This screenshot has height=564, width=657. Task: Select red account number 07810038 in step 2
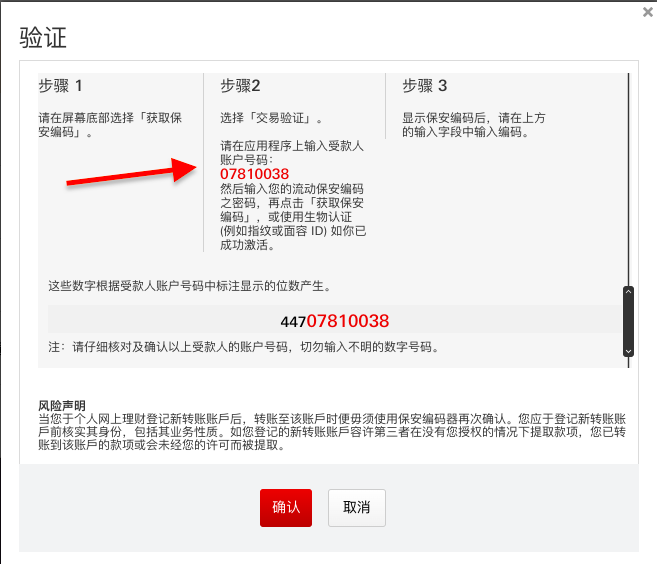(254, 174)
